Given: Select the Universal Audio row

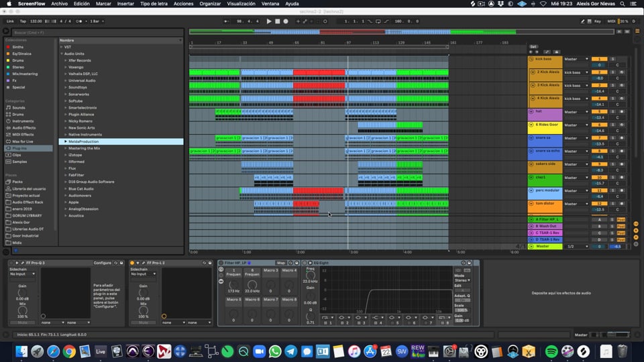Looking at the screenshot, I should tap(121, 80).
